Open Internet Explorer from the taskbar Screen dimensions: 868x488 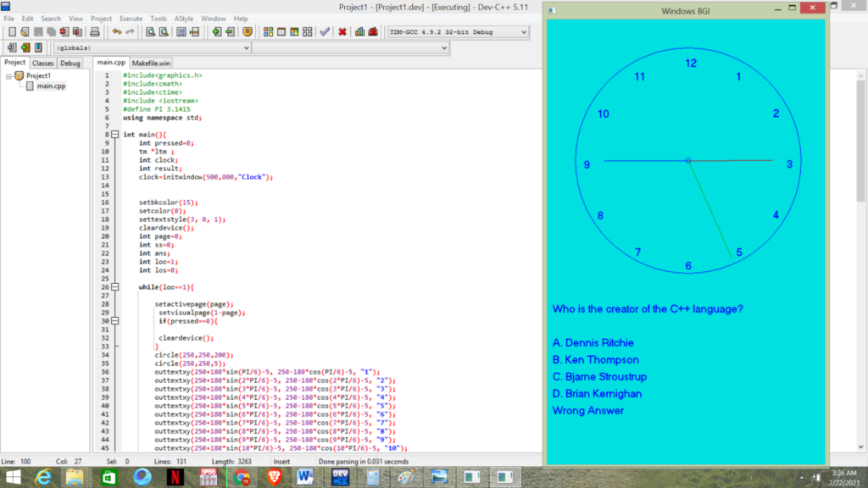[43, 477]
